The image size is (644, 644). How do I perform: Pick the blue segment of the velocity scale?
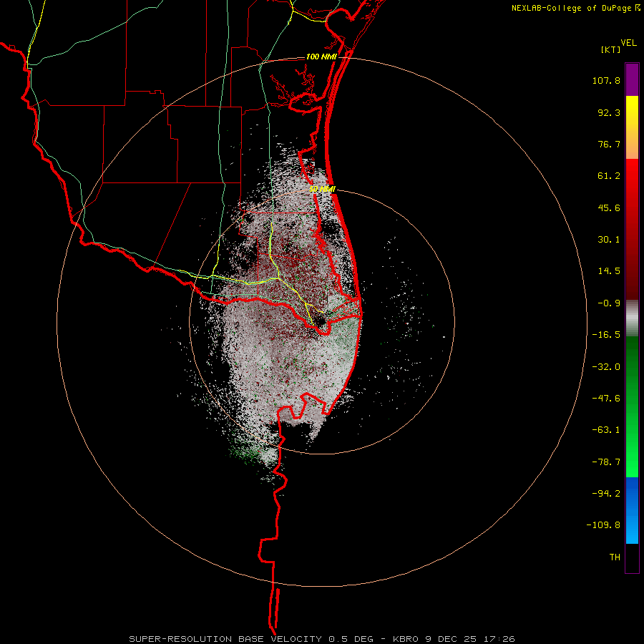point(632,510)
